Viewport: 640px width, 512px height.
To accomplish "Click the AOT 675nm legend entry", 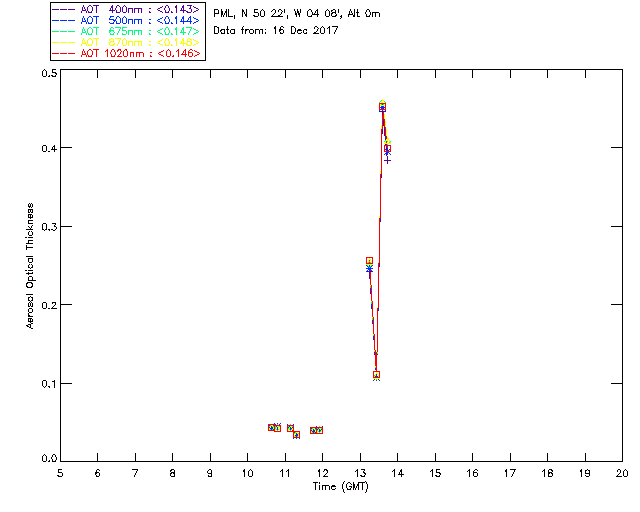I will [x=127, y=31].
